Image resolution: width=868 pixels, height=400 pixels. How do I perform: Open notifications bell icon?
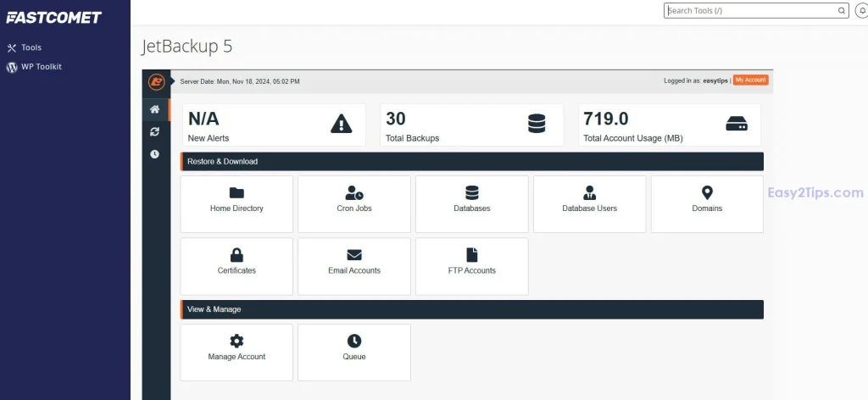[x=861, y=10]
